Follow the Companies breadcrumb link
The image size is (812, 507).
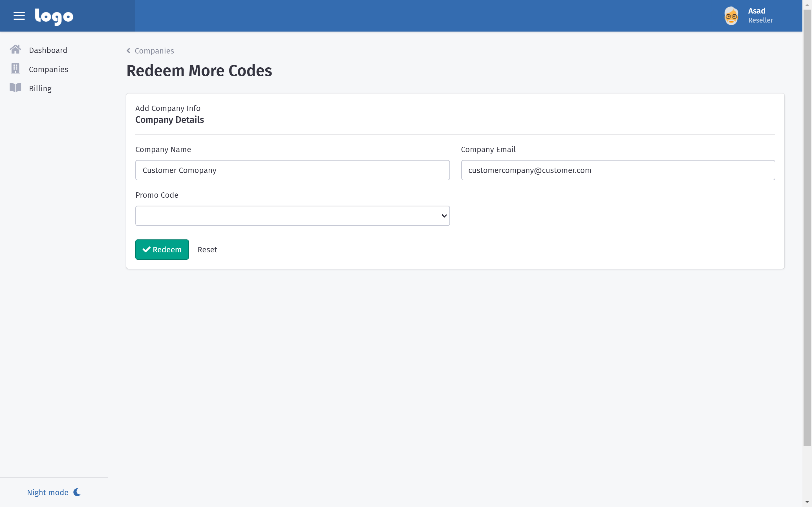[154, 51]
